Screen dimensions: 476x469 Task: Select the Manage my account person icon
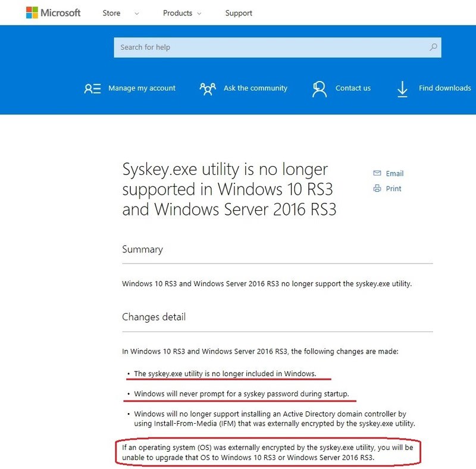(92, 88)
